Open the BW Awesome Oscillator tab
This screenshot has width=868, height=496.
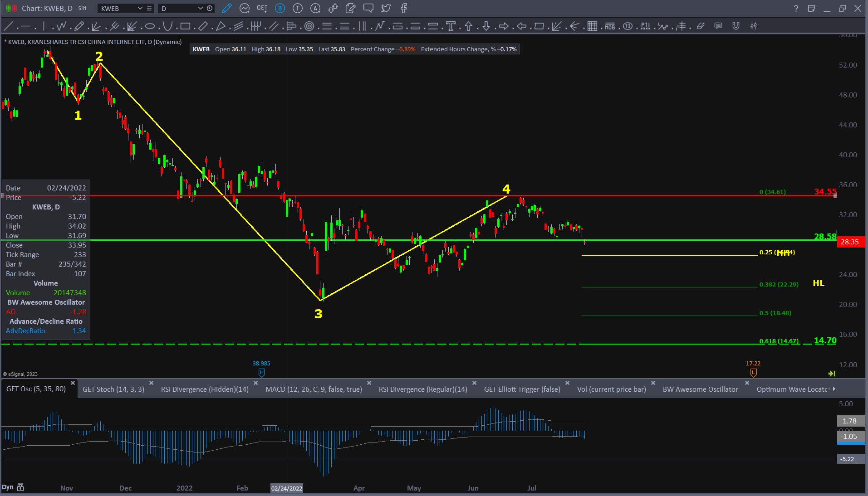click(x=700, y=389)
